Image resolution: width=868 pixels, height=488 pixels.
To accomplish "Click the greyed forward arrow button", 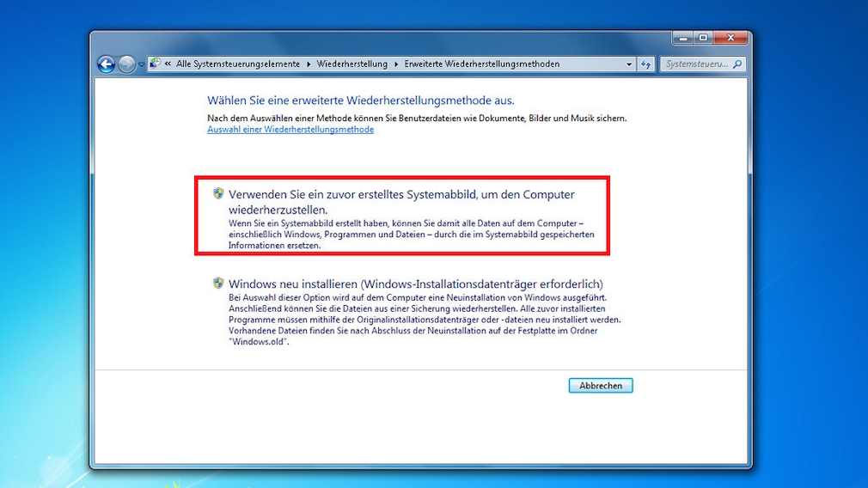I will click(x=127, y=64).
